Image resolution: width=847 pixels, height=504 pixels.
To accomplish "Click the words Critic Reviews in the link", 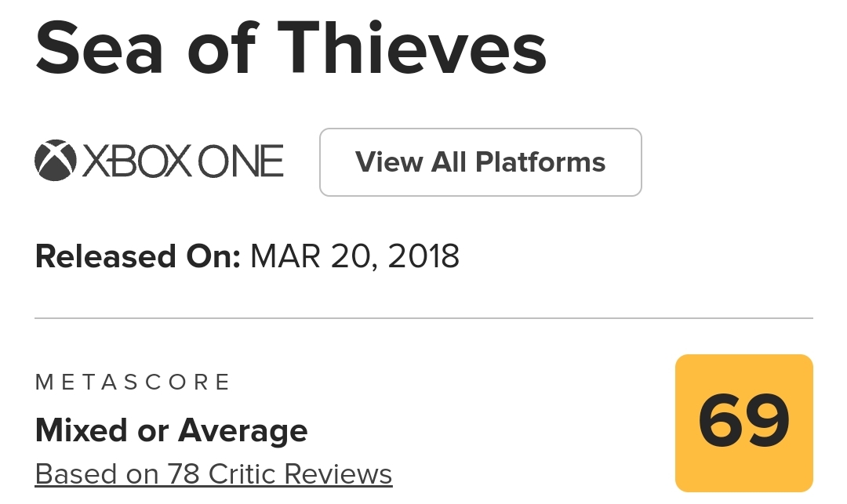I will tap(300, 474).
